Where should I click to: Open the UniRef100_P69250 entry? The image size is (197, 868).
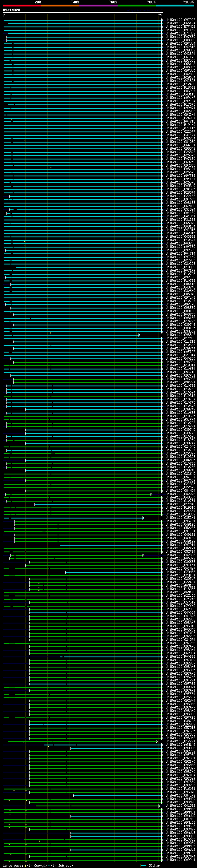pyautogui.click(x=180, y=162)
